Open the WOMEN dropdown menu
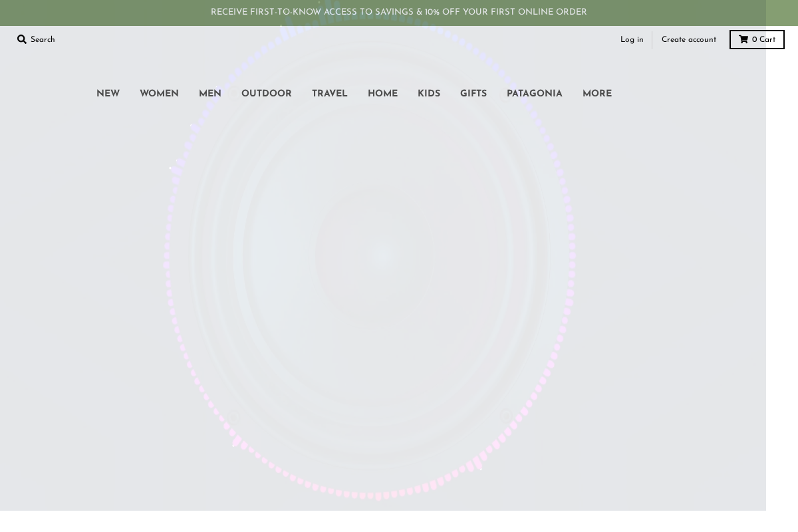This screenshot has width=798, height=532. 159,94
